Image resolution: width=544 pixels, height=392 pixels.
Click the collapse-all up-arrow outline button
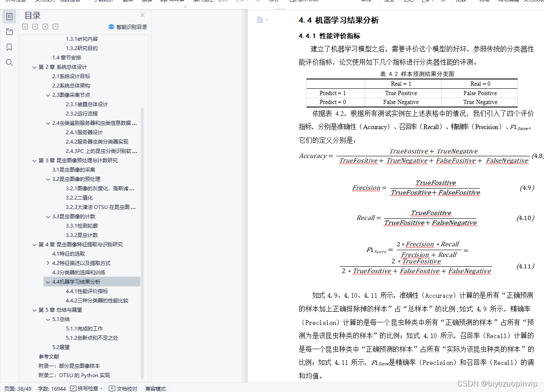(35, 26)
